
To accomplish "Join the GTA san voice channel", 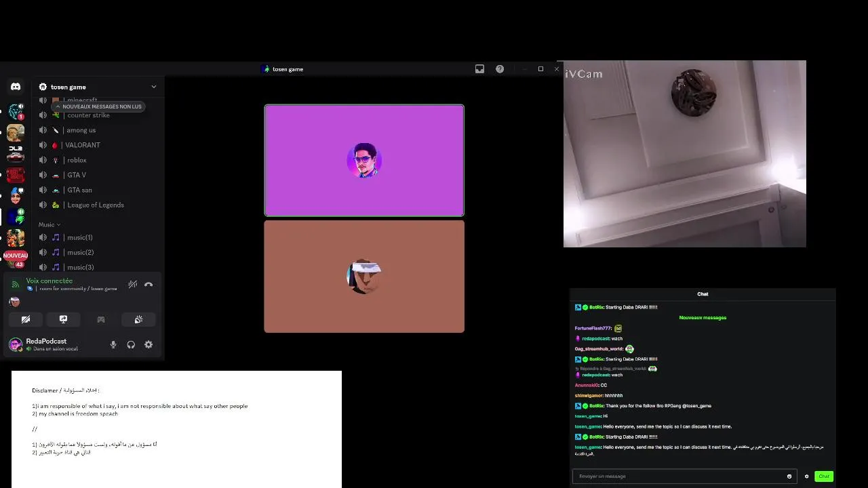I will pyautogui.click(x=98, y=190).
